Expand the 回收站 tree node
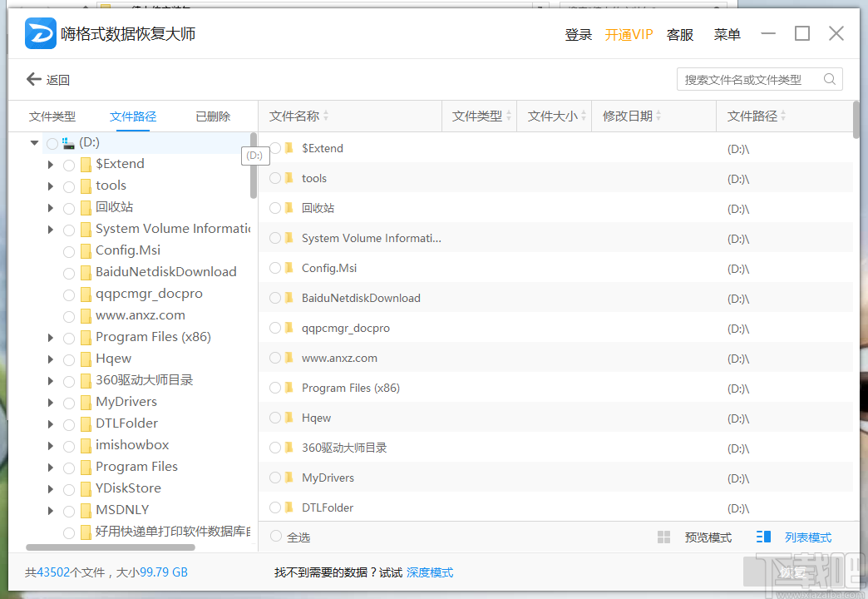The height and width of the screenshot is (599, 868). pyautogui.click(x=51, y=208)
